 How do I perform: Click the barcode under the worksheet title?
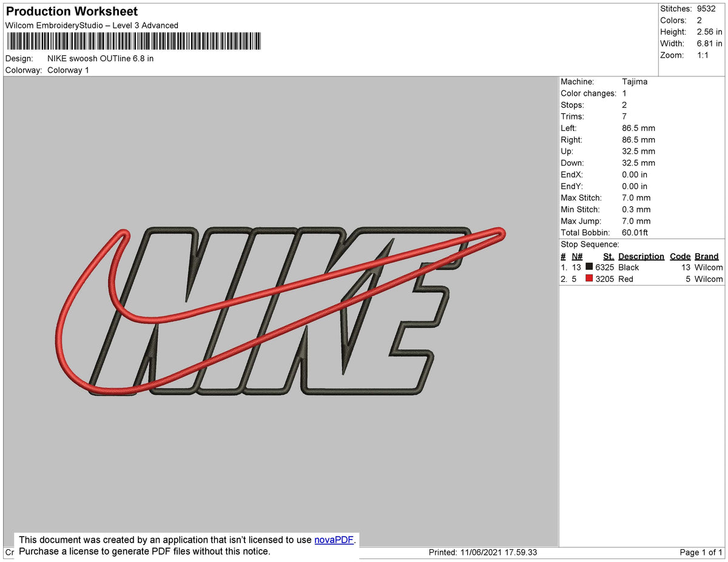133,41
